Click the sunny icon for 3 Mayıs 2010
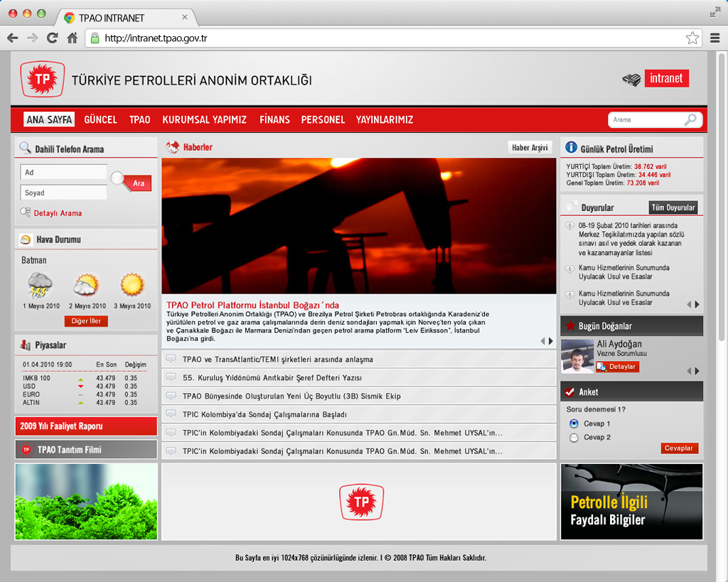The width and height of the screenshot is (728, 582). pyautogui.click(x=132, y=285)
